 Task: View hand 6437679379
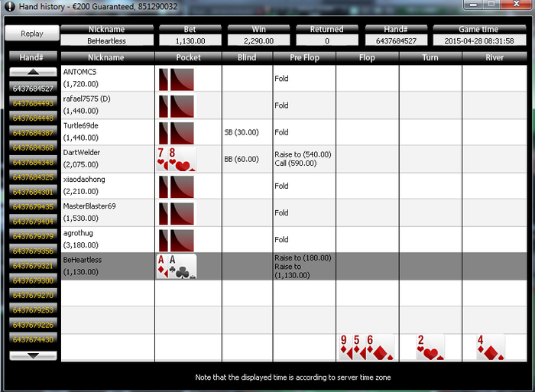tap(33, 236)
